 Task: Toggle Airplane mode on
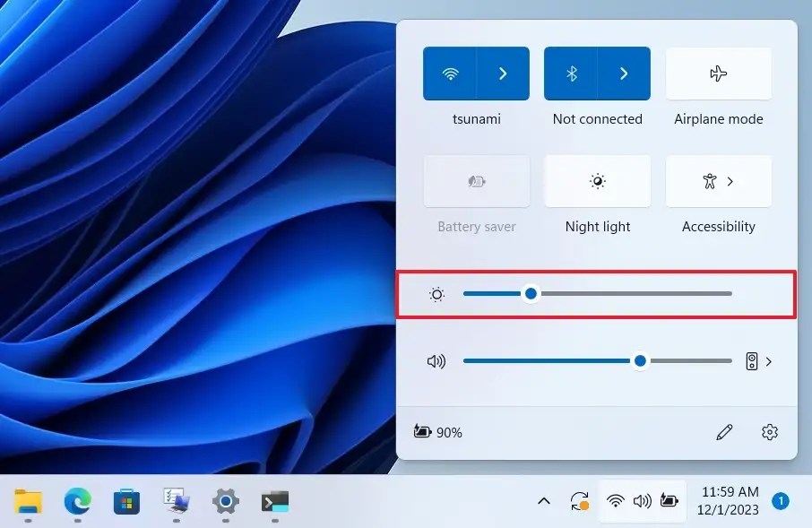click(717, 73)
